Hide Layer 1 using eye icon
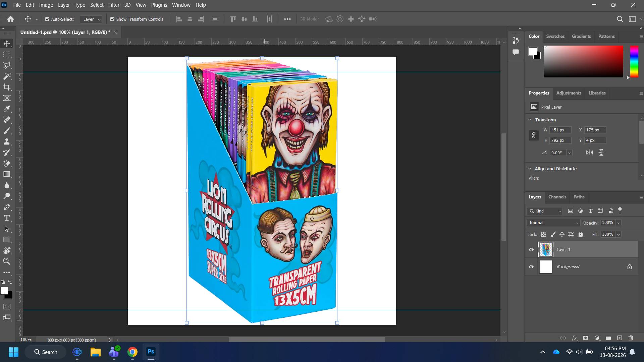The width and height of the screenshot is (644, 362). click(531, 250)
